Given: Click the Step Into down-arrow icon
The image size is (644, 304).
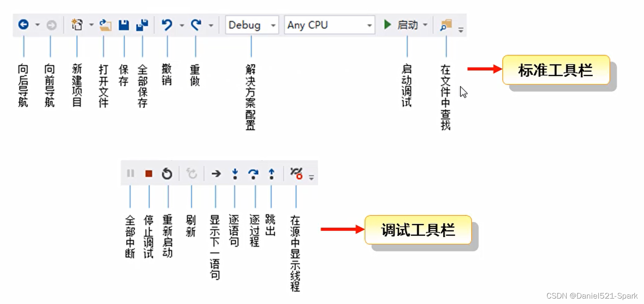Looking at the screenshot, I should point(235,173).
